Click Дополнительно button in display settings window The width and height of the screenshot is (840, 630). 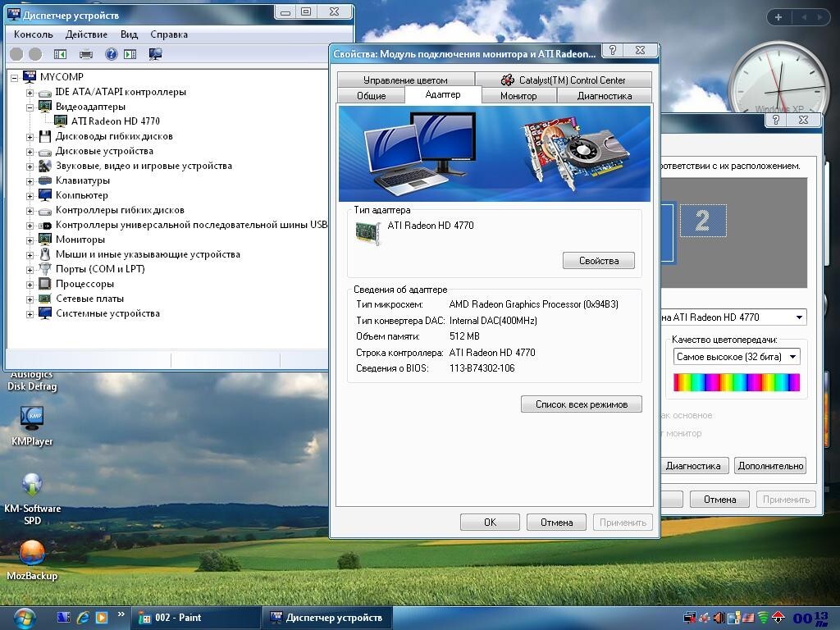[x=770, y=466]
